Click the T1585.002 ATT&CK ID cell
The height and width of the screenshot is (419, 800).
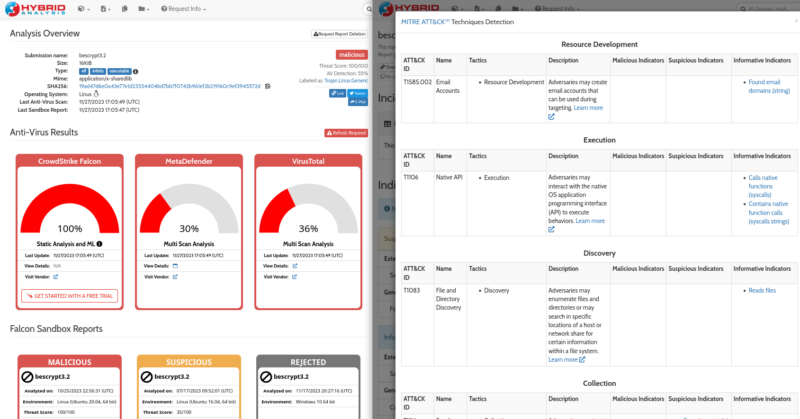point(417,99)
